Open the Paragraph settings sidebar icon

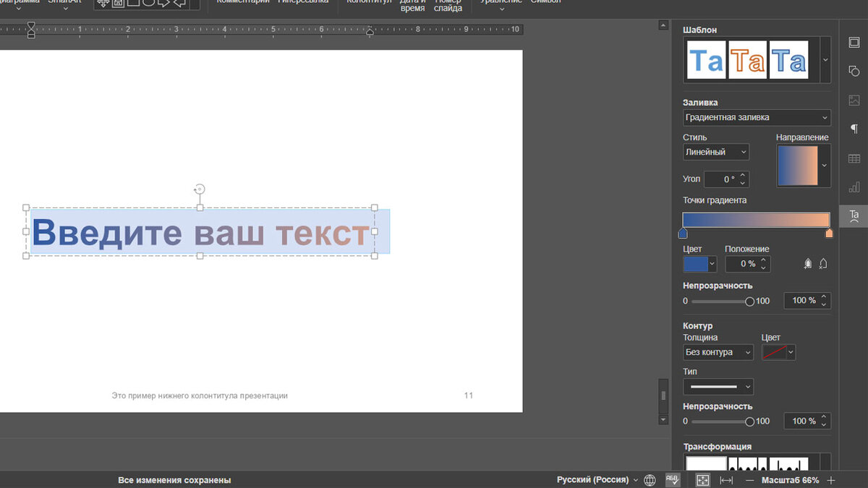tap(854, 129)
